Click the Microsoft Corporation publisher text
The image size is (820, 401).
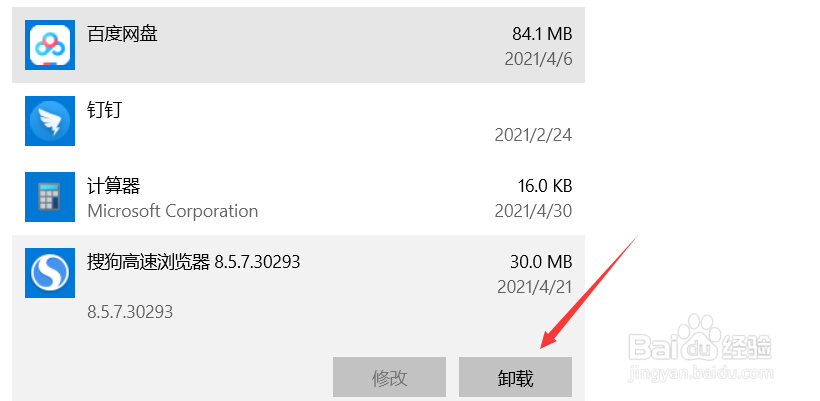coord(173,211)
